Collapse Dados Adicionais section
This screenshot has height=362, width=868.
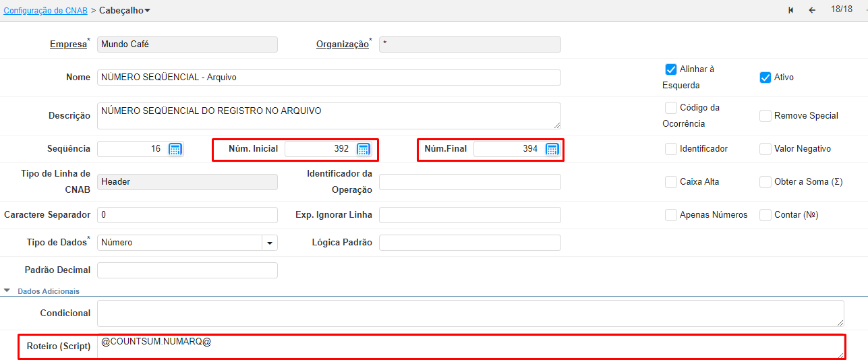(7, 291)
